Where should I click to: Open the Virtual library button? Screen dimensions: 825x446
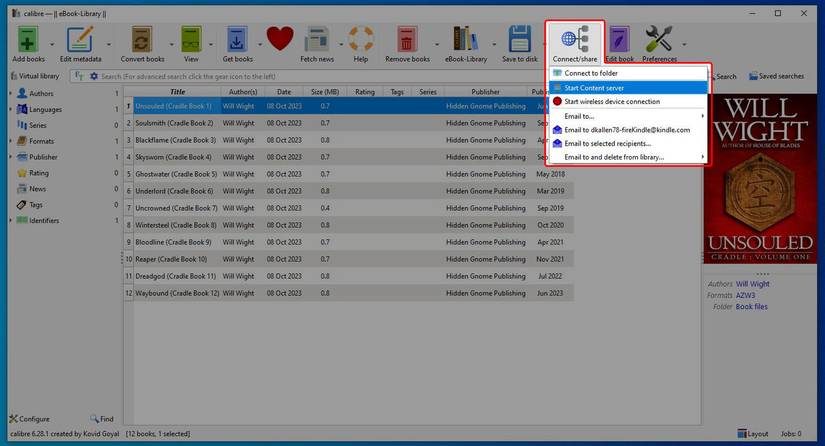pyautogui.click(x=35, y=76)
